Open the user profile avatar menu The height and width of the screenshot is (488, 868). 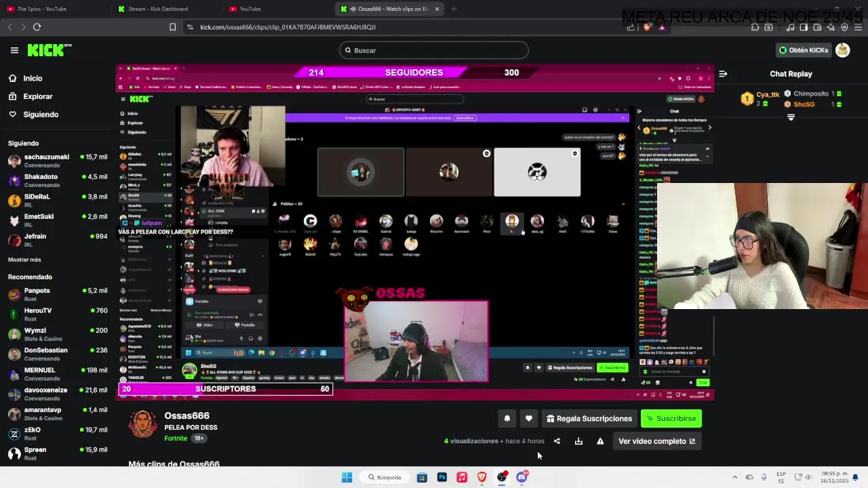coord(843,50)
